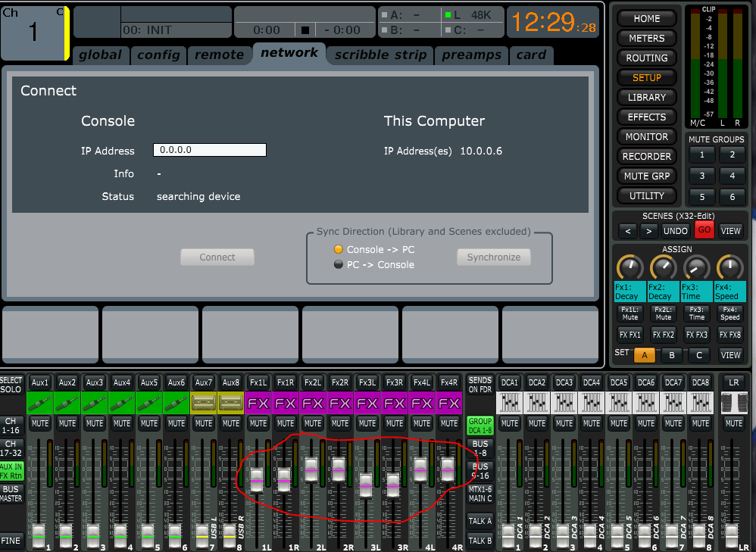Mute the Fx1L channel
756x552 pixels.
click(258, 423)
